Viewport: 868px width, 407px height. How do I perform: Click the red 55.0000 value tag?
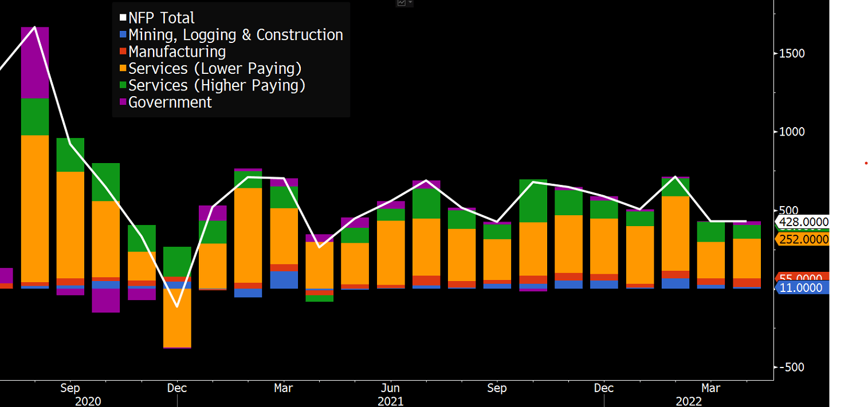click(802, 276)
